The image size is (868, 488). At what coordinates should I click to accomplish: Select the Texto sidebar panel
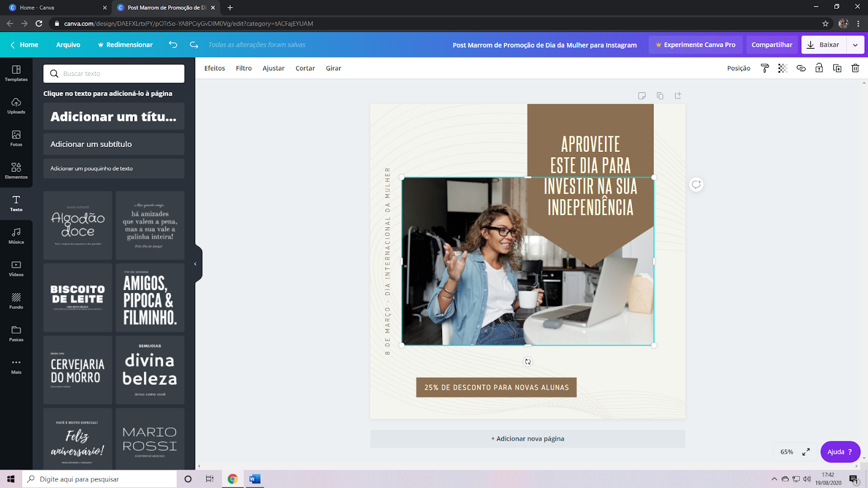coord(16,203)
